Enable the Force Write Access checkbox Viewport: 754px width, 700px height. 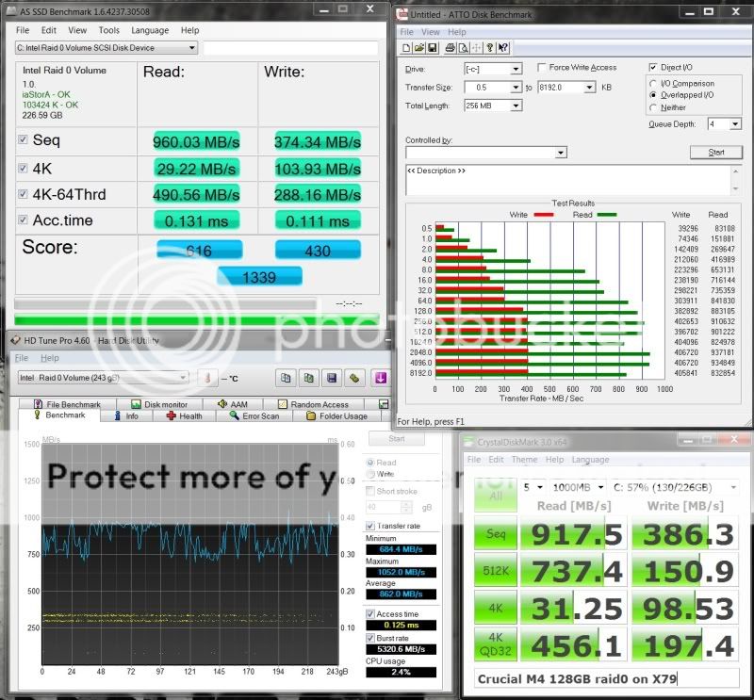pyautogui.click(x=541, y=68)
